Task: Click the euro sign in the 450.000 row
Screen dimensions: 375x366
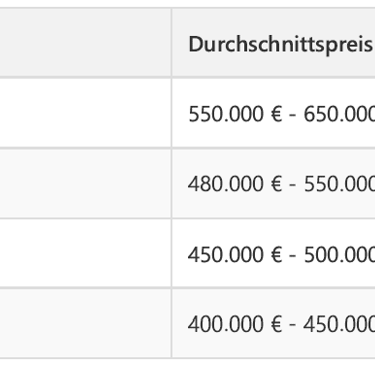Action: [276, 255]
